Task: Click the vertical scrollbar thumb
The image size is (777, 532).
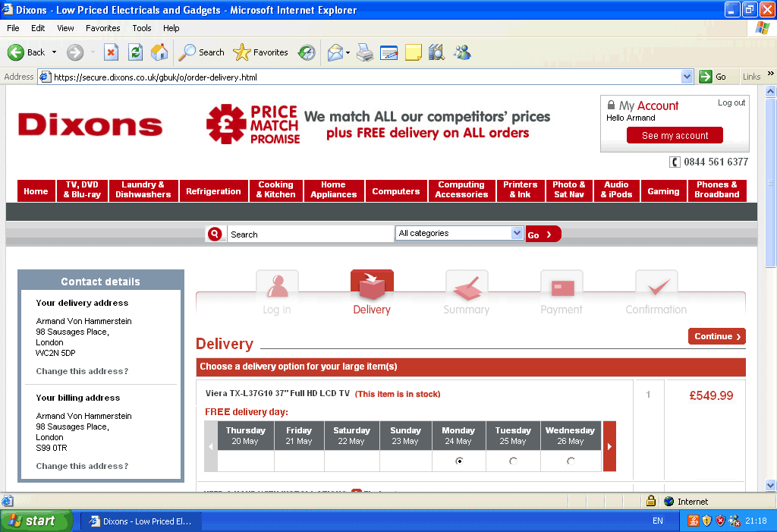Action: tap(770, 182)
